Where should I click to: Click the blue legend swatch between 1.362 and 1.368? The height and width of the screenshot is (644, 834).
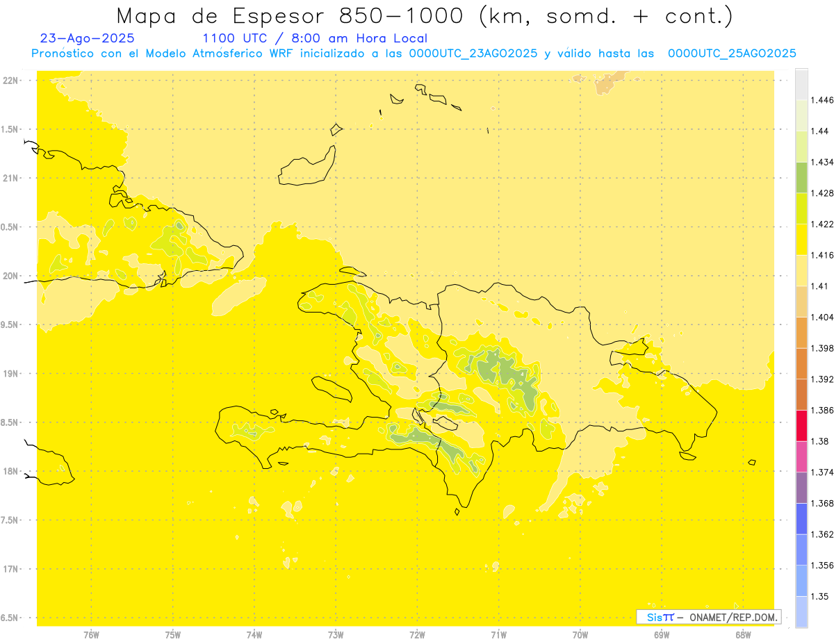coord(801,519)
